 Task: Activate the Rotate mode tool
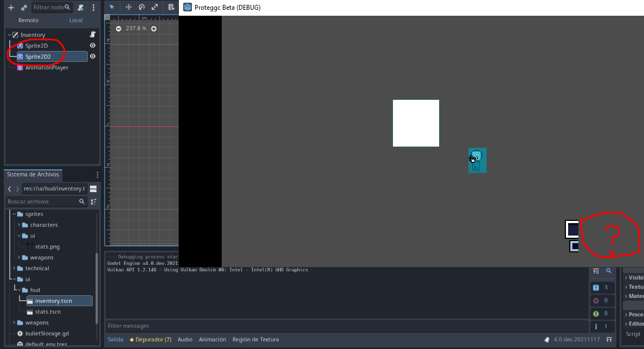pos(141,7)
